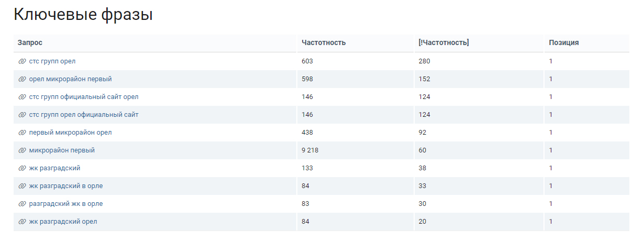
Task: Click link icon beside 'жк разградский орел'
Action: point(22,222)
